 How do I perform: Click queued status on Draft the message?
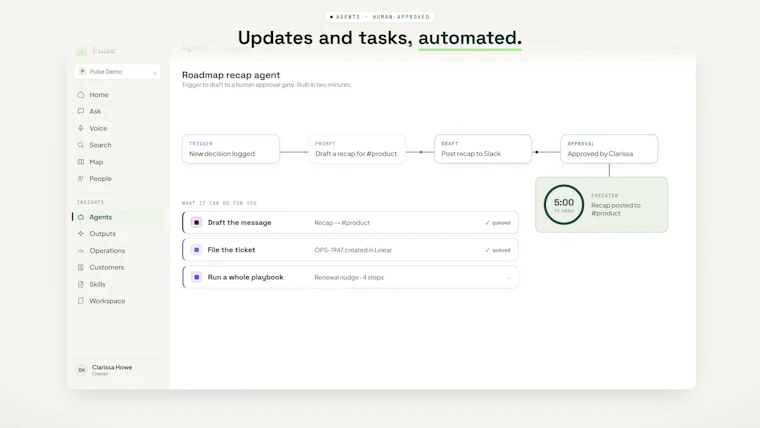498,223
